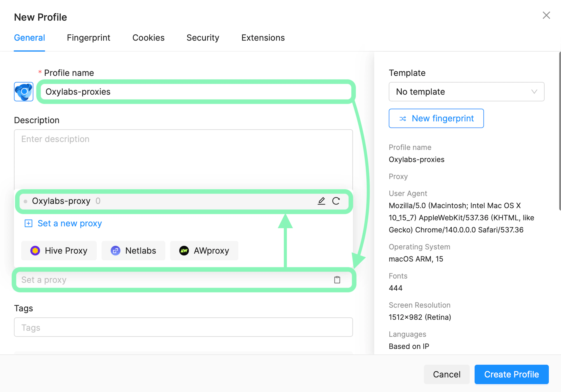Image resolution: width=561 pixels, height=392 pixels.
Task: Click the AWproxy logo icon
Action: 184,251
